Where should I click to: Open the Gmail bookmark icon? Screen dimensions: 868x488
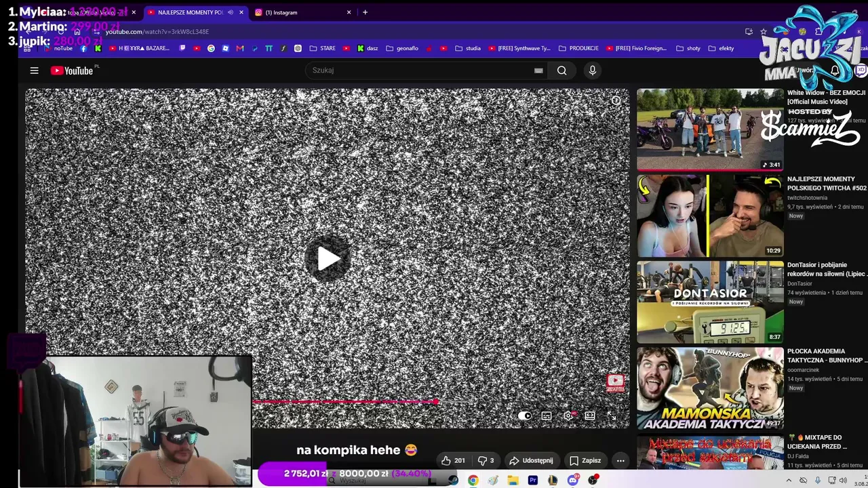240,48
